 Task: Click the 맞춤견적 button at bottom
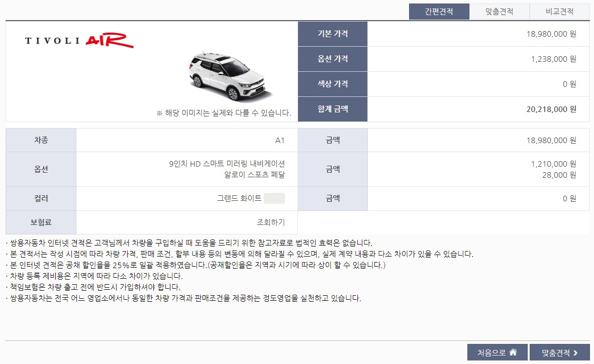click(559, 352)
